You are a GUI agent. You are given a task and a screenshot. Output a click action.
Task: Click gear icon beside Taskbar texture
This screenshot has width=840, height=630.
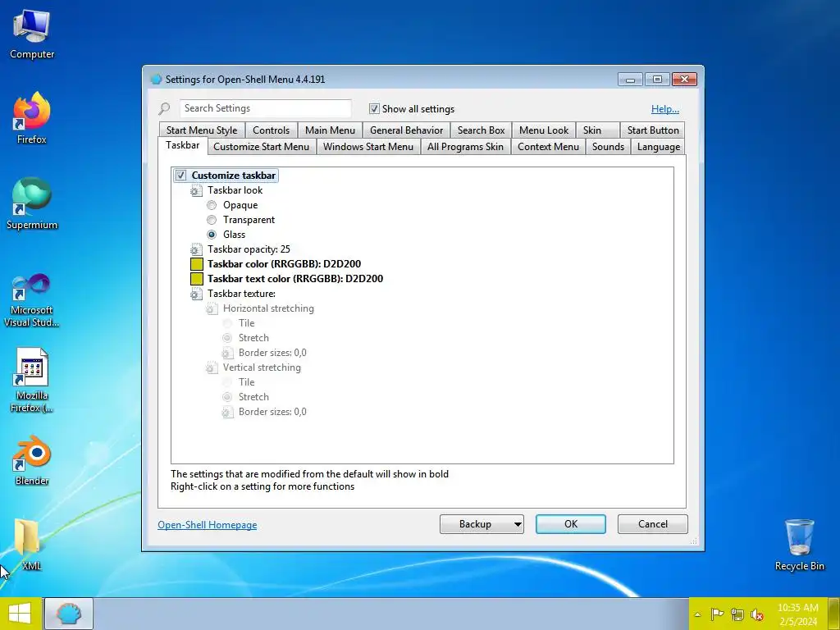click(196, 294)
